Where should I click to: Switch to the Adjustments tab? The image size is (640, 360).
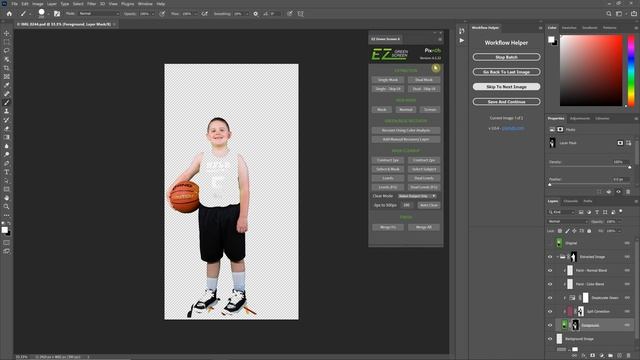580,118
